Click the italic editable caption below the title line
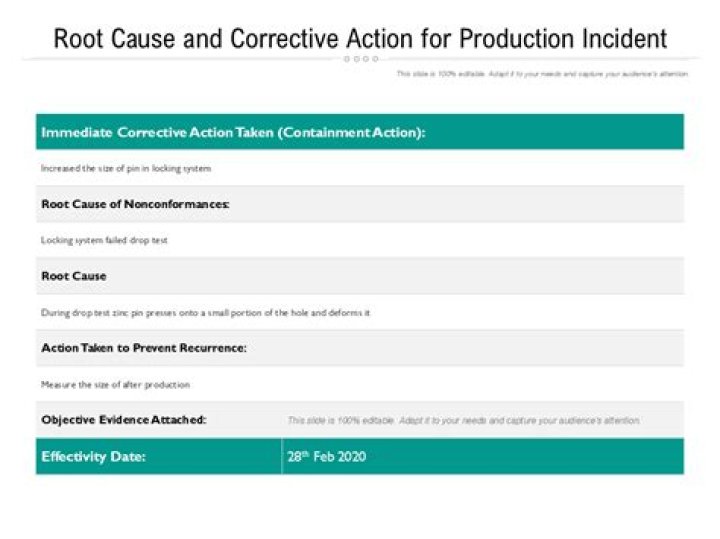Image resolution: width=720 pixels, height=539 pixels. point(542,74)
